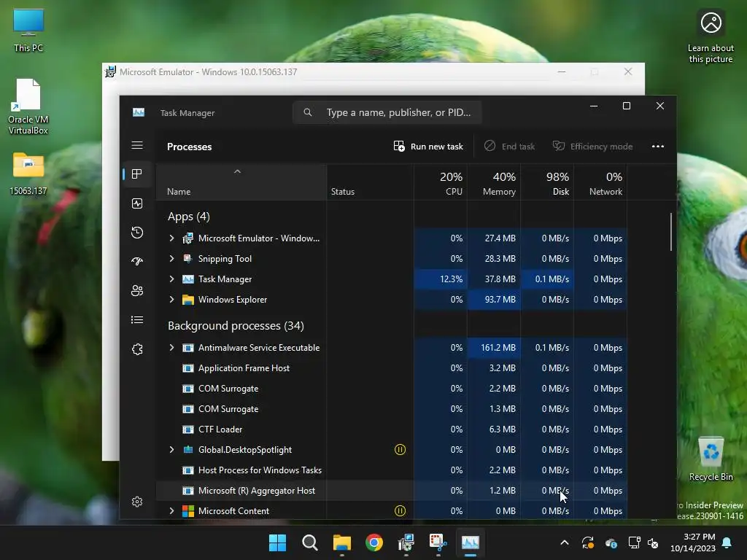This screenshot has height=560, width=747.
Task: Click the suspended pause icon for Global.DesktopSpotlight
Action: (x=400, y=449)
